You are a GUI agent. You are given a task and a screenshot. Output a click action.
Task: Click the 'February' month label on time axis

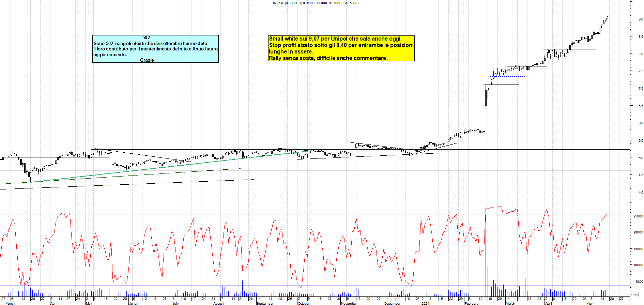pyautogui.click(x=472, y=303)
